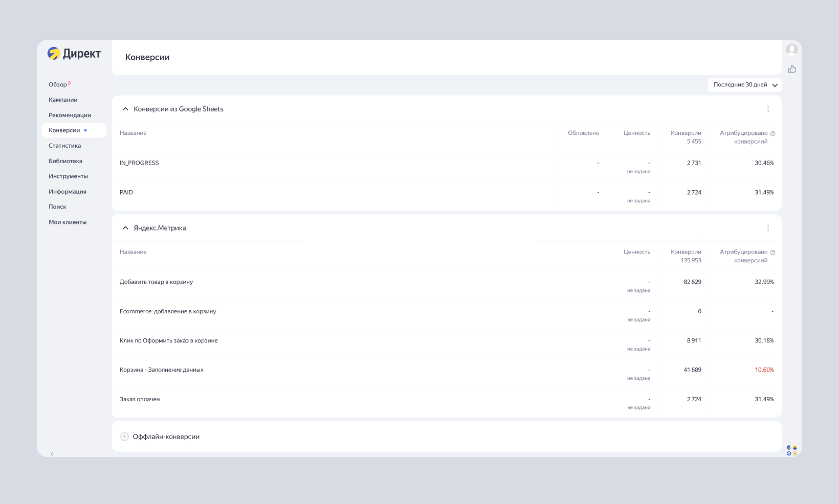Click the Yandex Direct logo
839x504 pixels.
(74, 54)
